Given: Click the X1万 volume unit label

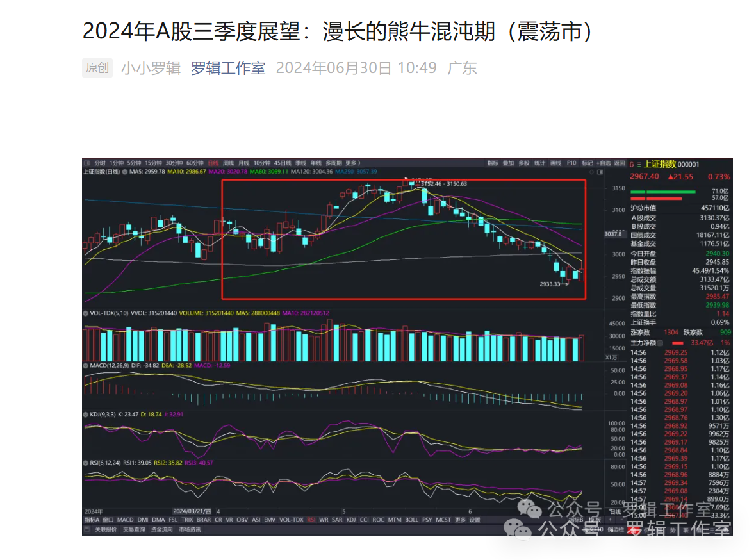Looking at the screenshot, I should (x=611, y=358).
